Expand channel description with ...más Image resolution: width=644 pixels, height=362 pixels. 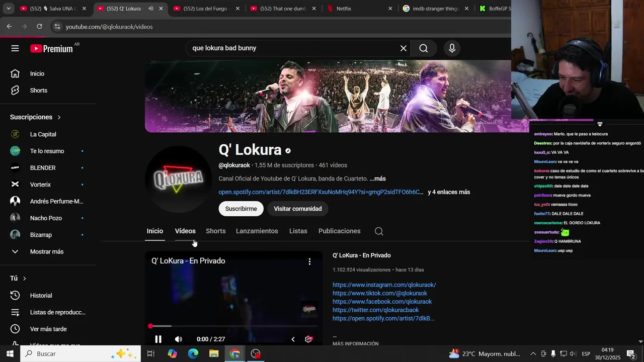377,179
